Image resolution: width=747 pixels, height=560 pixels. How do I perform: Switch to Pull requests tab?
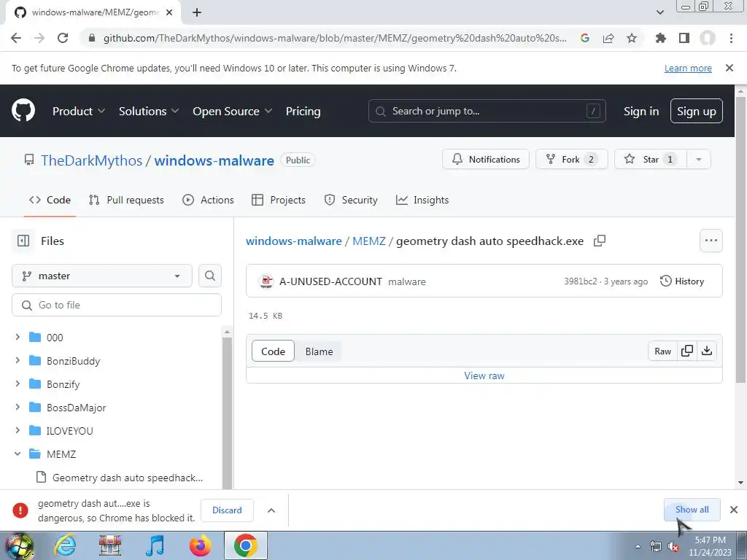[x=126, y=200]
